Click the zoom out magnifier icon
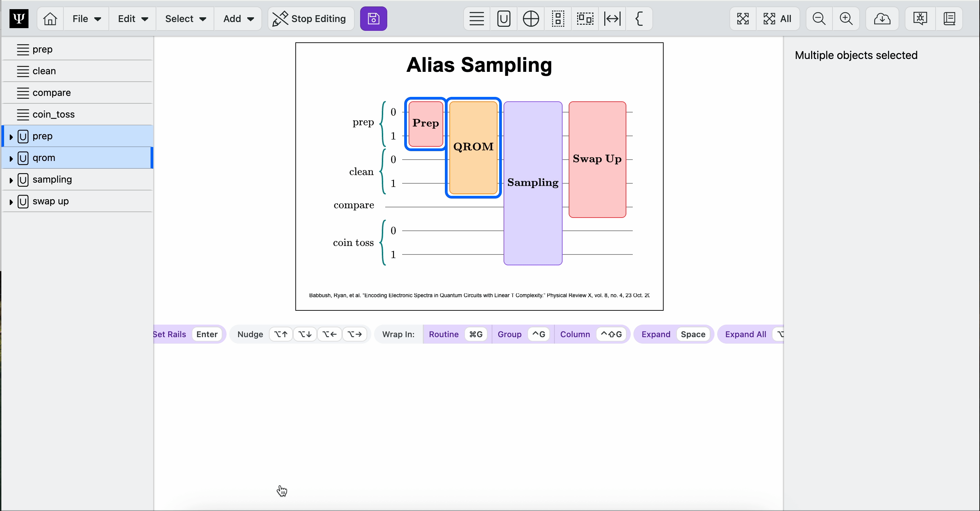 coord(819,19)
